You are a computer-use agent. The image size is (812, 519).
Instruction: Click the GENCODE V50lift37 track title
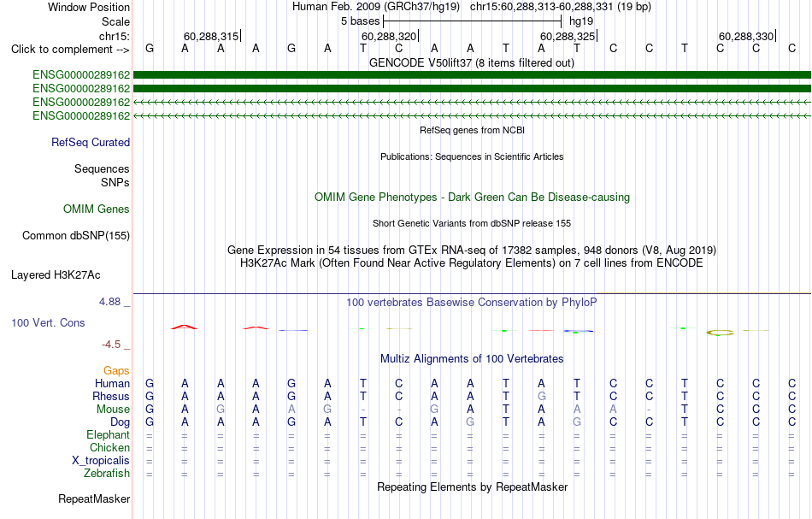coord(472,63)
